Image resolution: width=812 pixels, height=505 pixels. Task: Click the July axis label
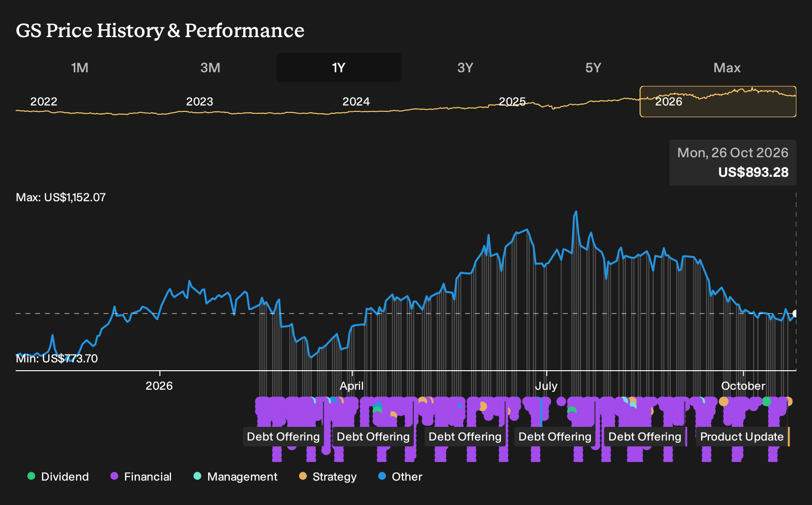546,386
